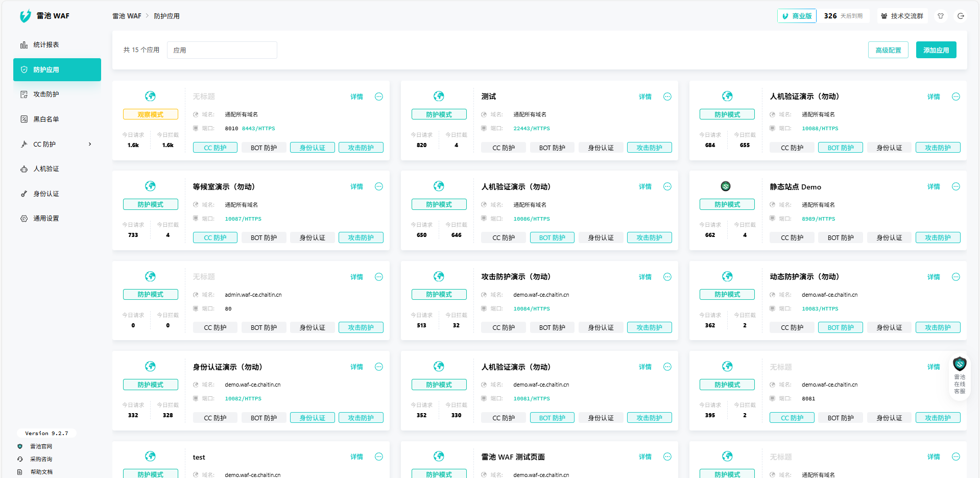Open 技术交流群 in the top bar
The image size is (980, 478).
click(x=903, y=16)
